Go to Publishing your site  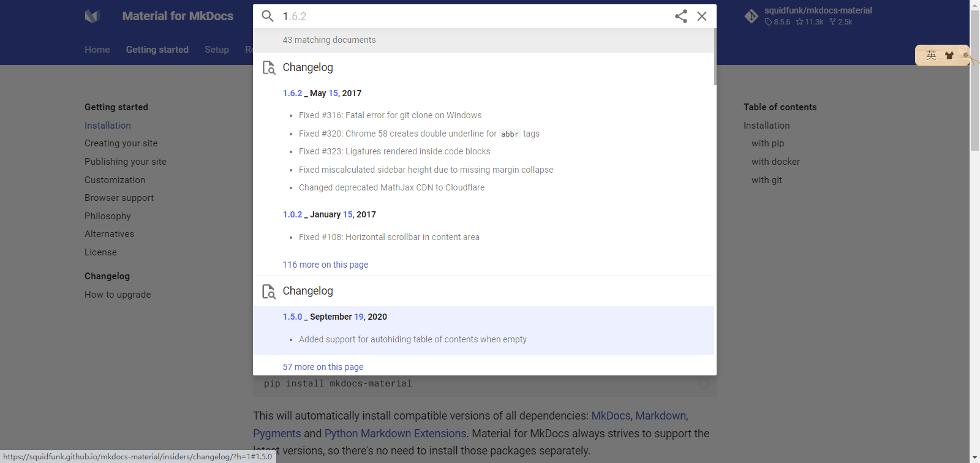point(126,162)
